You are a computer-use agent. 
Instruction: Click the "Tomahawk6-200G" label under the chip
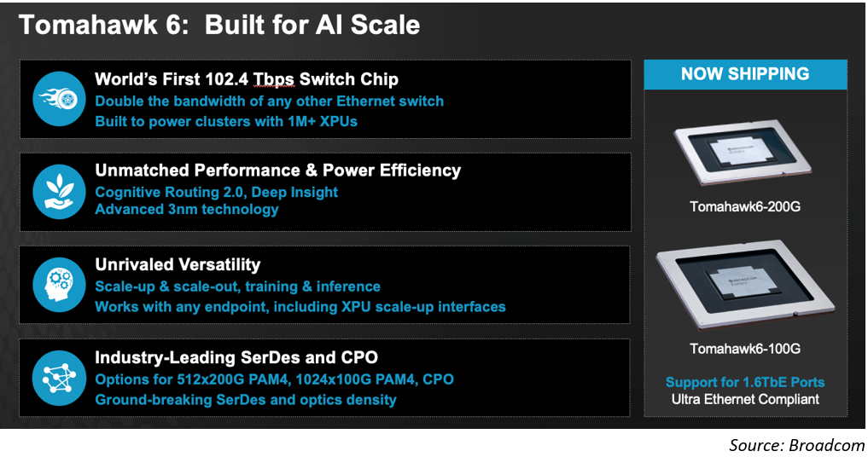[x=745, y=205]
